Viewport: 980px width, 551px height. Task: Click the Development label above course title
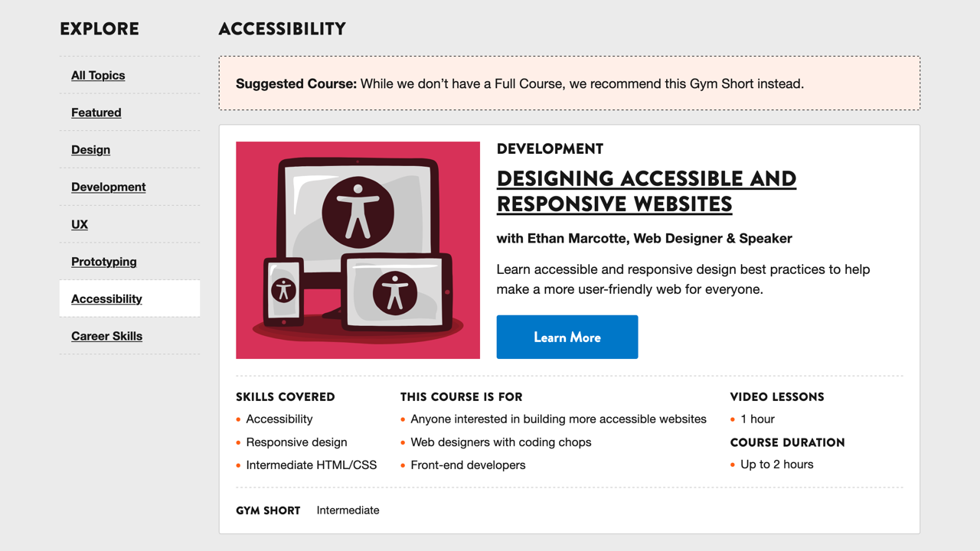(550, 149)
